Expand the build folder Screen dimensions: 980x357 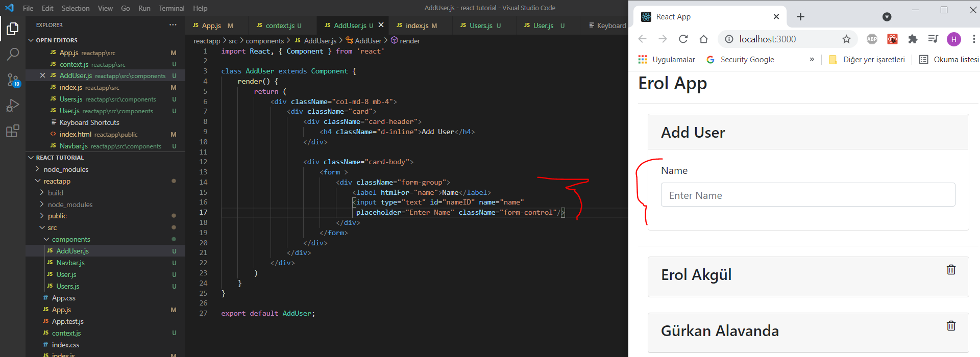point(55,193)
